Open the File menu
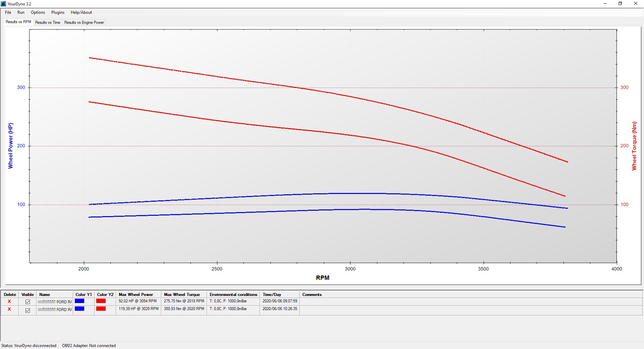Image resolution: width=644 pixels, height=349 pixels. tap(8, 12)
